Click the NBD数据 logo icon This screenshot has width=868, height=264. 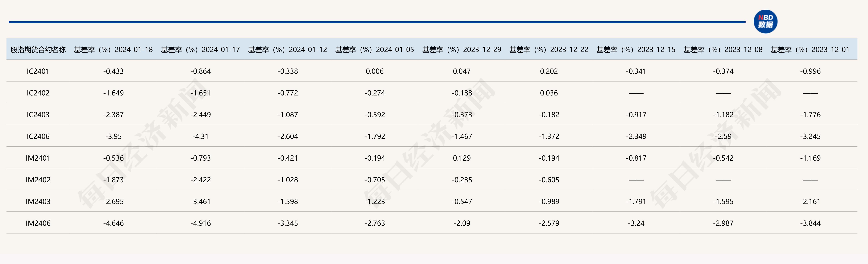tap(765, 22)
